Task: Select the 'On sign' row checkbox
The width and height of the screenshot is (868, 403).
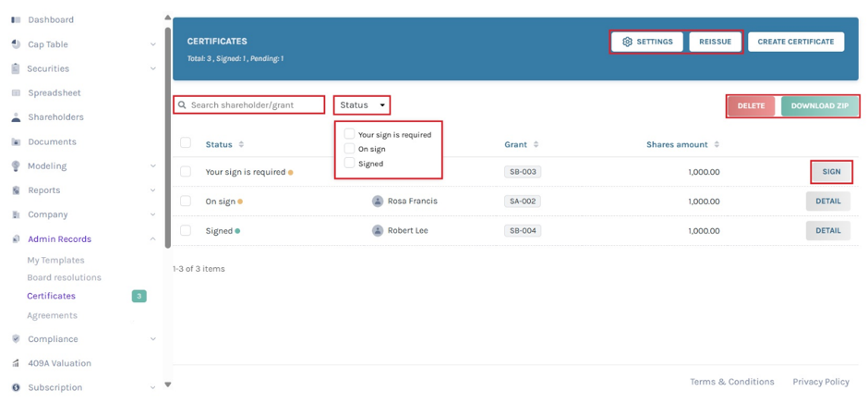Action: pyautogui.click(x=186, y=201)
